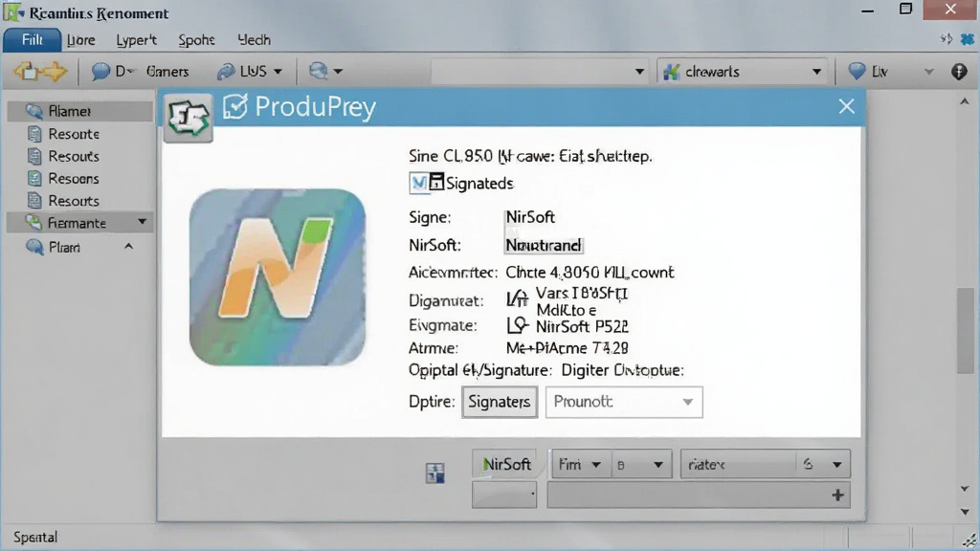Click the scrollbar up arrow

click(x=965, y=101)
